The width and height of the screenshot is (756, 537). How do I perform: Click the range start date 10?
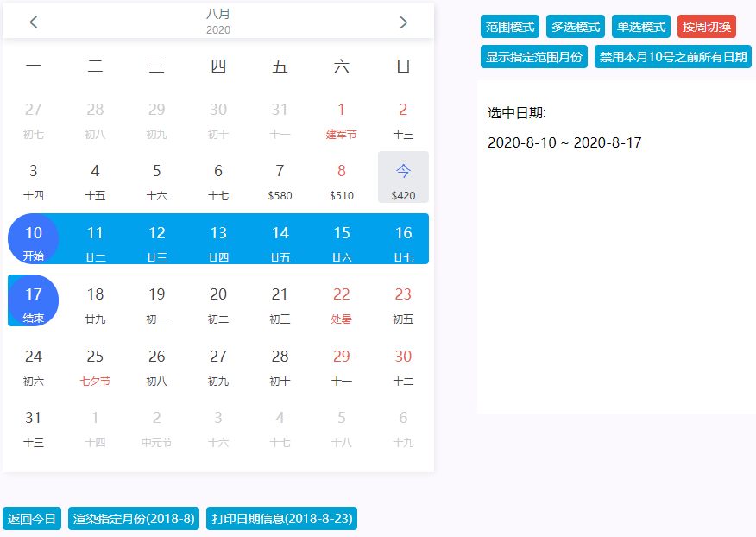tap(33, 239)
